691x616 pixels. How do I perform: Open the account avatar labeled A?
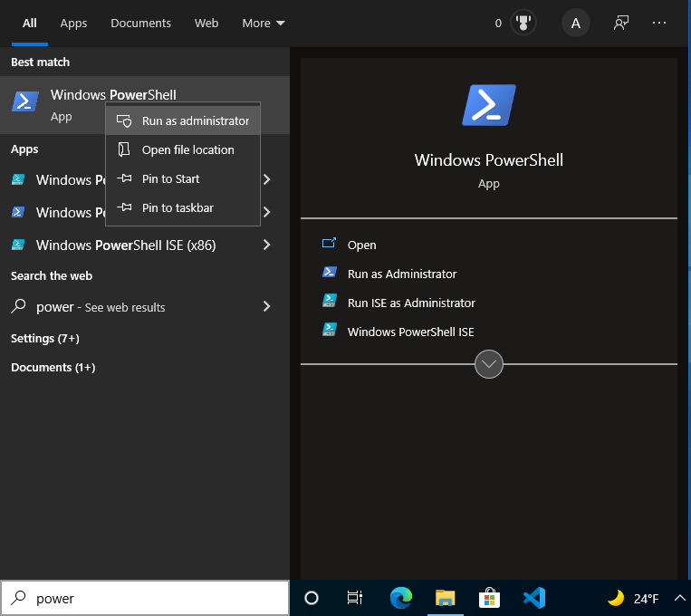click(576, 23)
